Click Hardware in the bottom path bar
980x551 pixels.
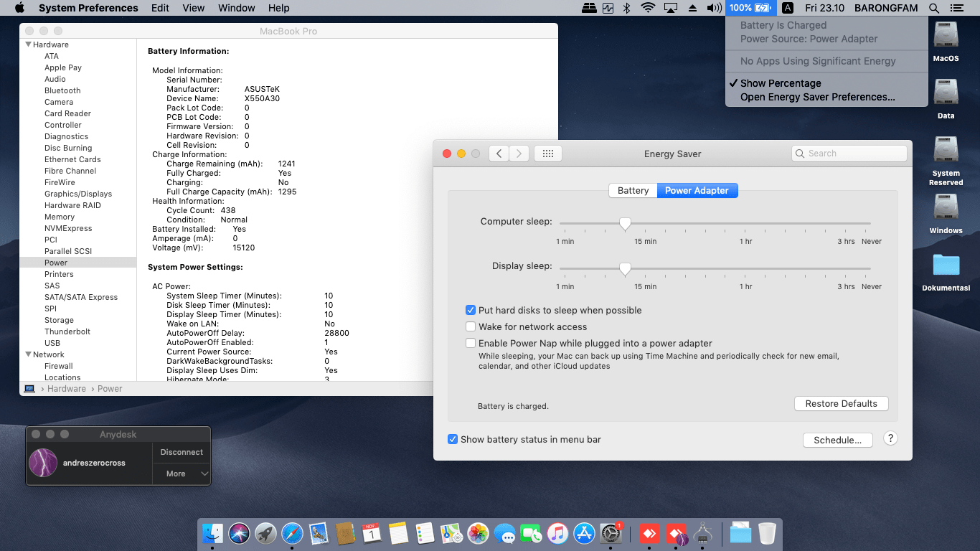[67, 389]
